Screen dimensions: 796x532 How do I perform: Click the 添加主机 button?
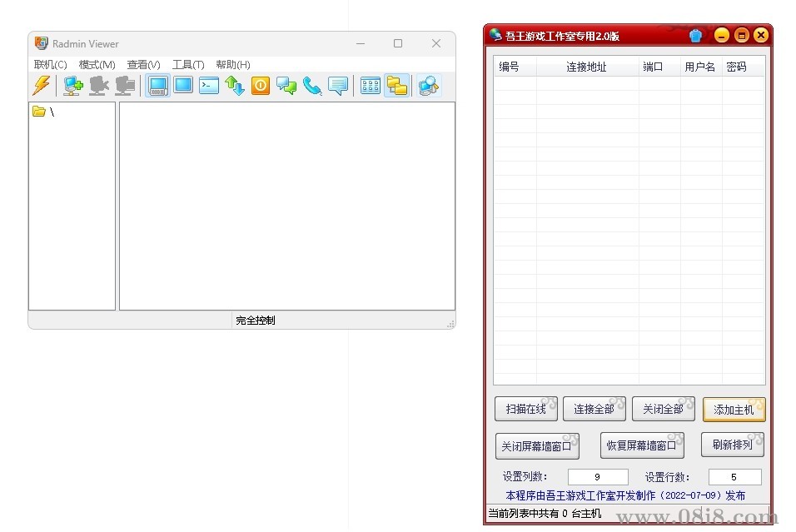click(734, 409)
